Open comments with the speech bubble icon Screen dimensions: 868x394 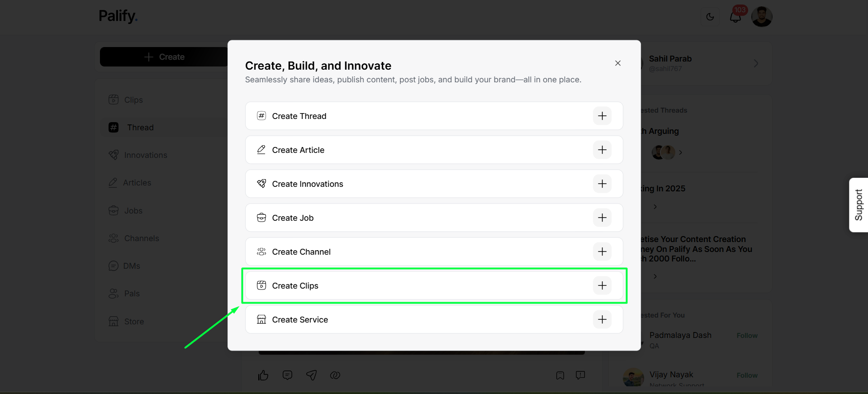tap(287, 375)
